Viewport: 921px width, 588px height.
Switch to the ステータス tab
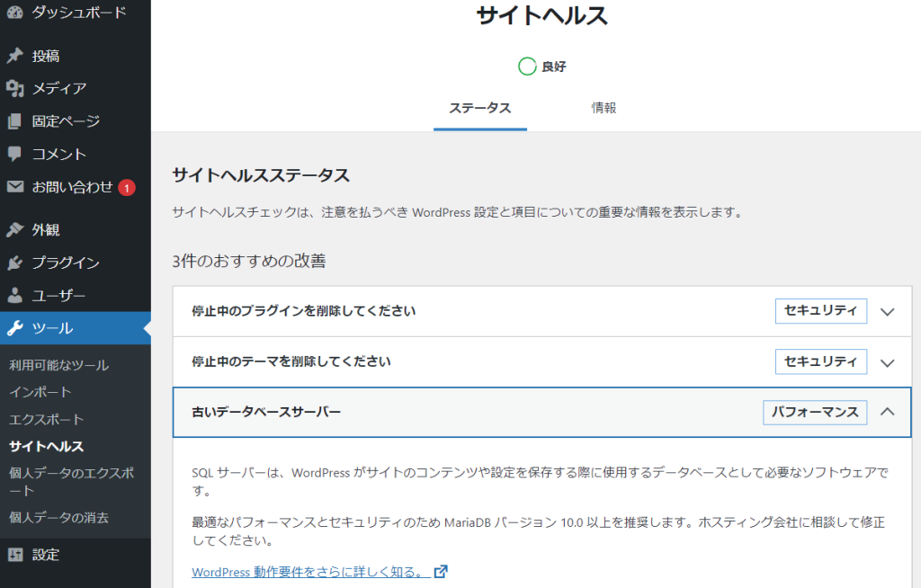coord(480,109)
